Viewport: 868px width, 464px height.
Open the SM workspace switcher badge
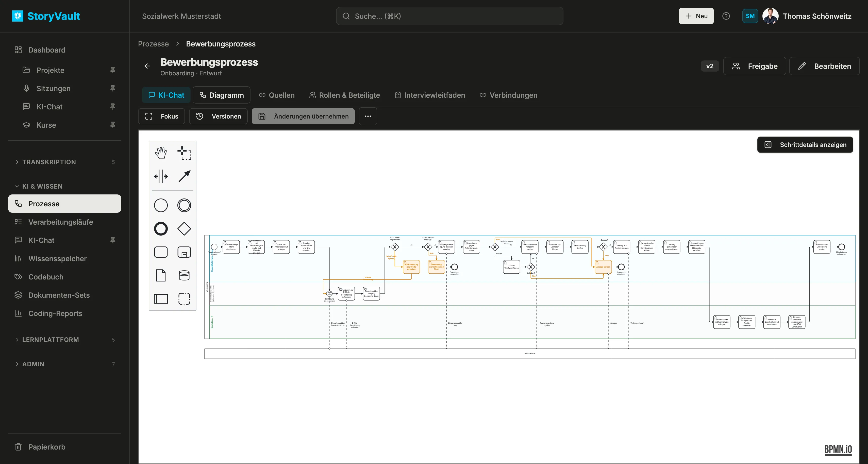click(x=750, y=16)
